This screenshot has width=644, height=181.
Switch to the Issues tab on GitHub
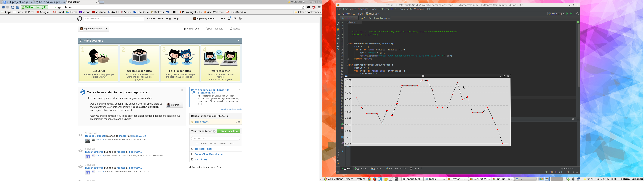235,29
